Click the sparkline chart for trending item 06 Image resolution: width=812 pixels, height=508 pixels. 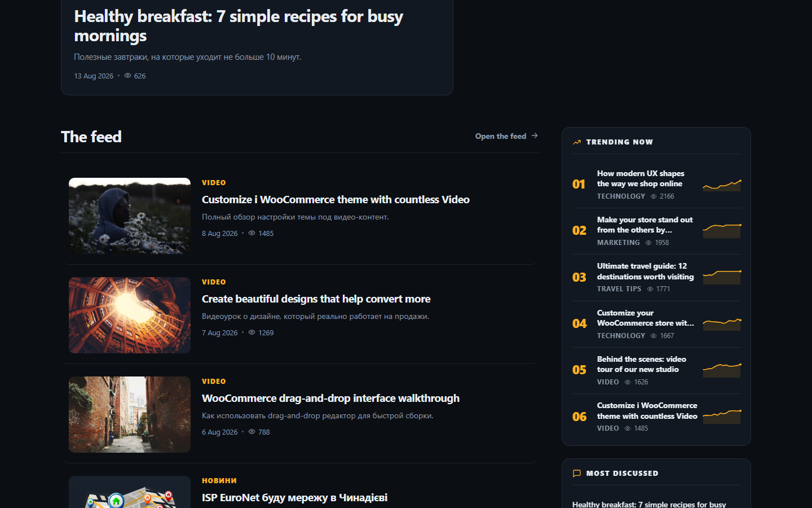[x=722, y=417]
